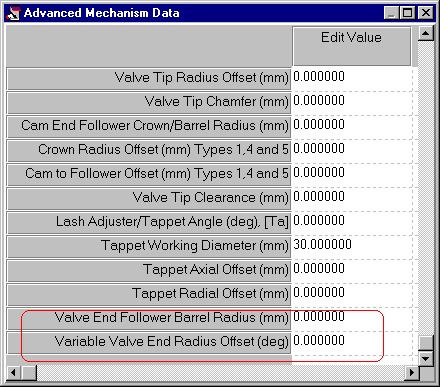Minimize the Advanced Mechanism Data window
This screenshot has width=440, height=387.
coord(391,13)
